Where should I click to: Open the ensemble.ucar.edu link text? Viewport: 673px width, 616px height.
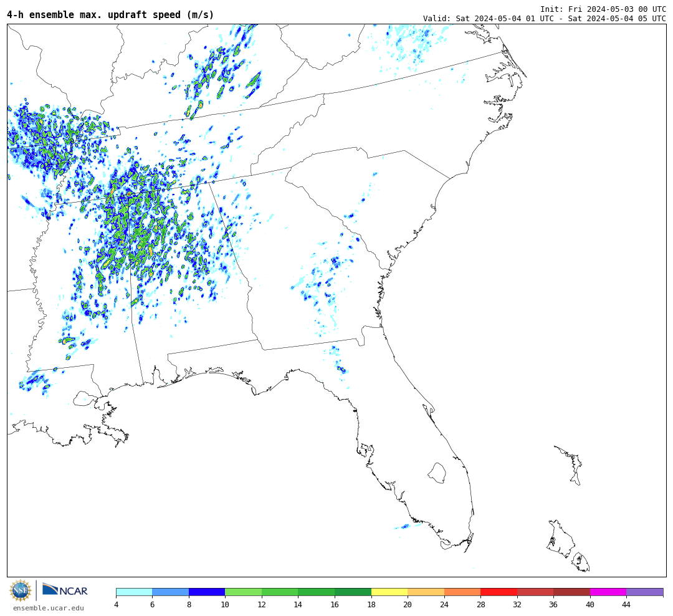[x=49, y=608]
